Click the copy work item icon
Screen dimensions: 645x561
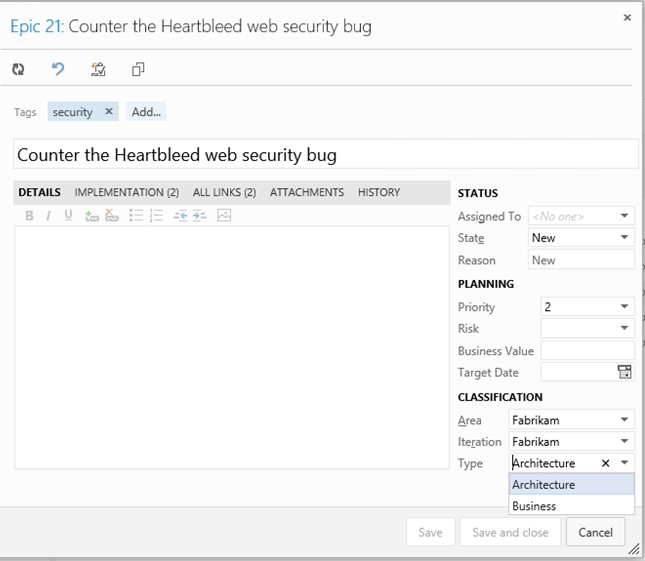[138, 69]
